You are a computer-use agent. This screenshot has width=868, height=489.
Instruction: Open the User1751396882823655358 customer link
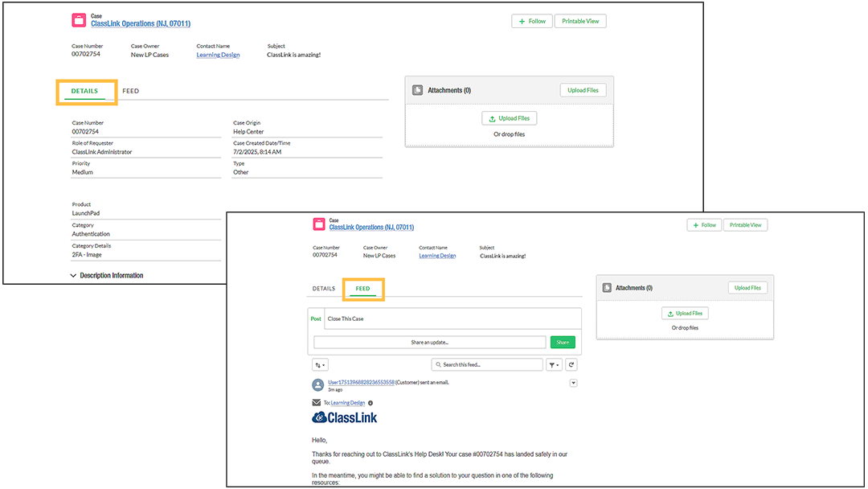click(361, 382)
